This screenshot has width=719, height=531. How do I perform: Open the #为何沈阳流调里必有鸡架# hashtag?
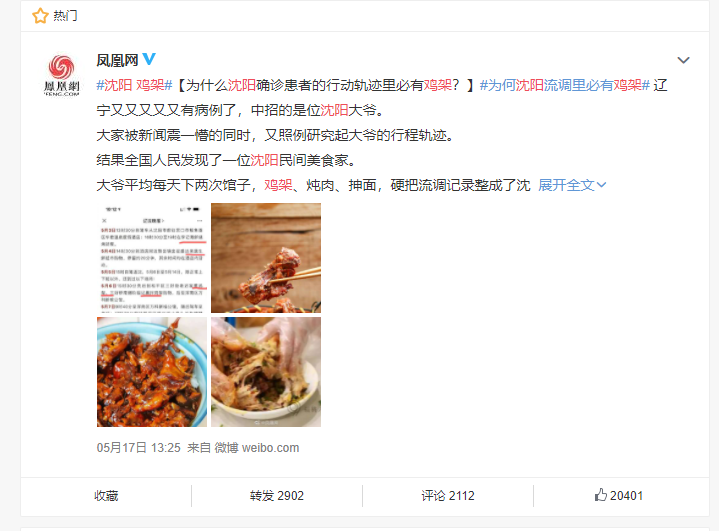(564, 85)
